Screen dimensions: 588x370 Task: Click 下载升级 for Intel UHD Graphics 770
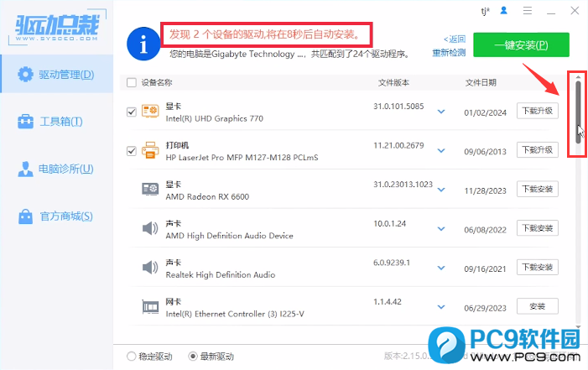pyautogui.click(x=538, y=111)
